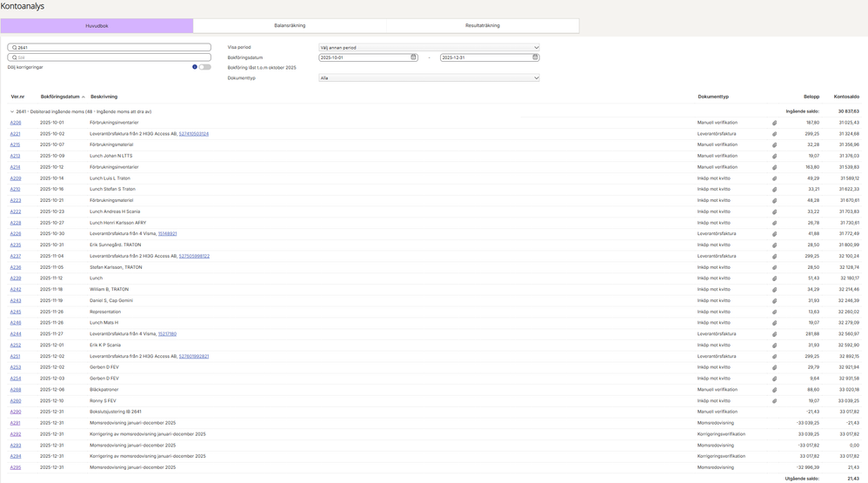Toggle the Dölj korrigeringar switch
The image size is (868, 483).
tap(204, 67)
